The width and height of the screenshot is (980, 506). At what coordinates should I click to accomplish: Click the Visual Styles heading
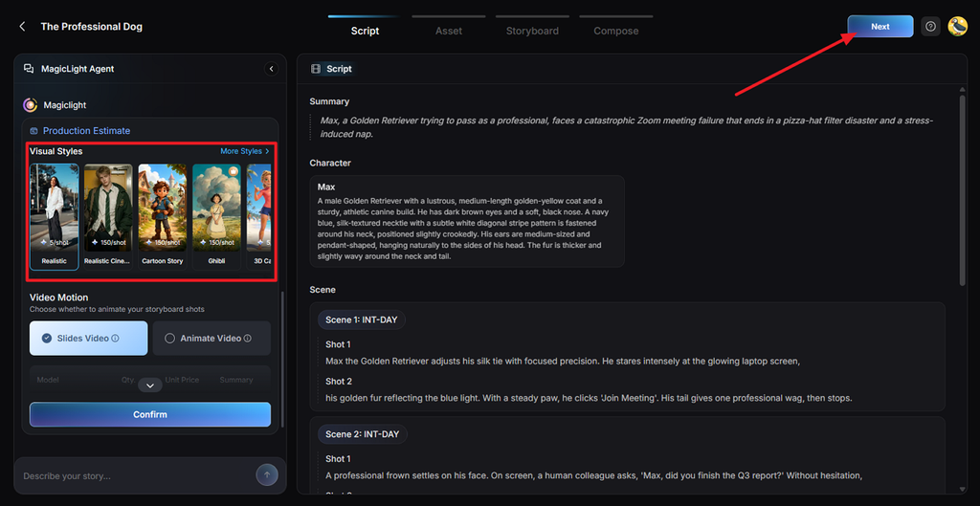pyautogui.click(x=56, y=151)
